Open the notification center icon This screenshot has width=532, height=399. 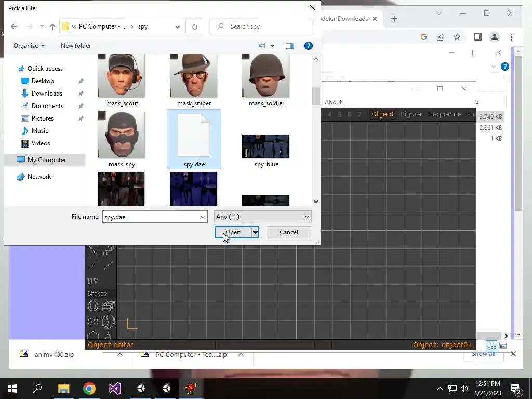pyautogui.click(x=515, y=389)
